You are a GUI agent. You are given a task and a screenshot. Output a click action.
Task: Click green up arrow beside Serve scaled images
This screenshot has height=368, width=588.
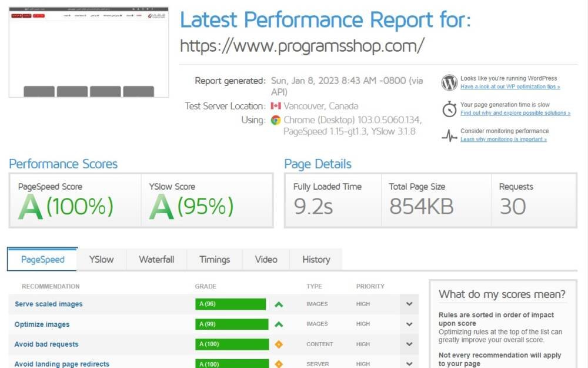point(279,304)
